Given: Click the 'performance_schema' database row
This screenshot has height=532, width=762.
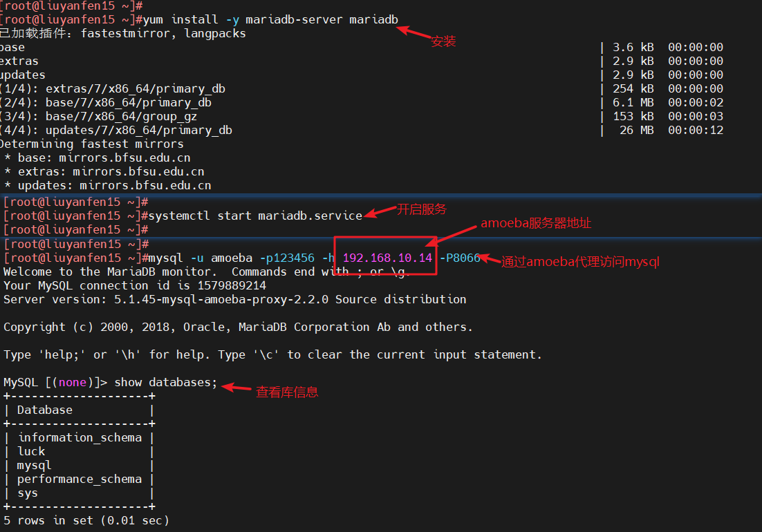Looking at the screenshot, I should [x=80, y=479].
